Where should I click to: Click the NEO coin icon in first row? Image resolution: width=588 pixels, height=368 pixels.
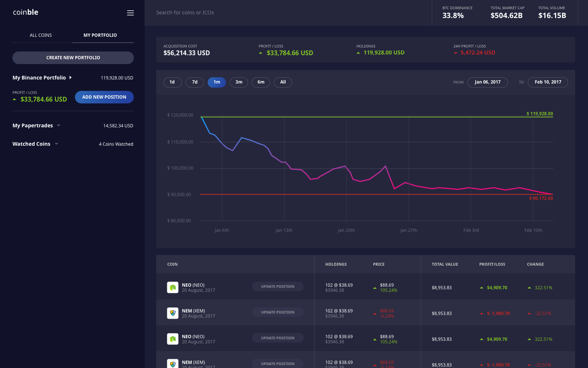click(173, 287)
